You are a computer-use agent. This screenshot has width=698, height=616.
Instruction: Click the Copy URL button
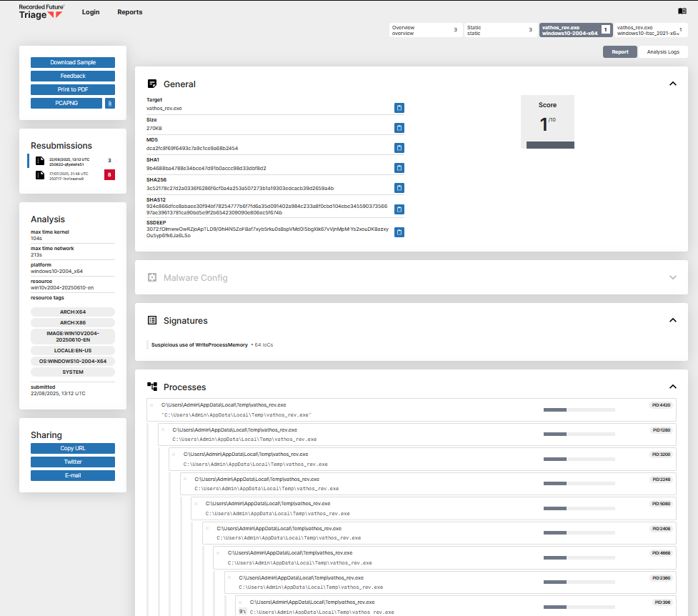point(73,449)
